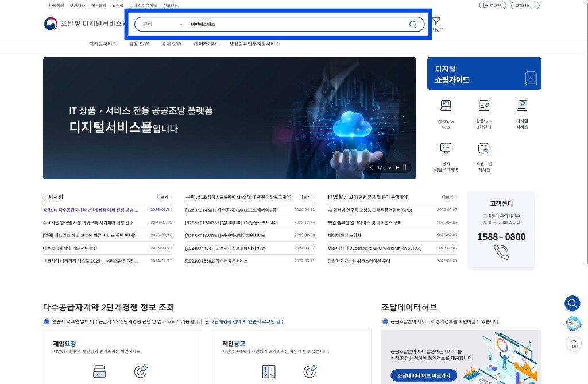Click the 나라장터 top link
Image resolution: width=588 pixels, height=384 pixels.
point(56,6)
